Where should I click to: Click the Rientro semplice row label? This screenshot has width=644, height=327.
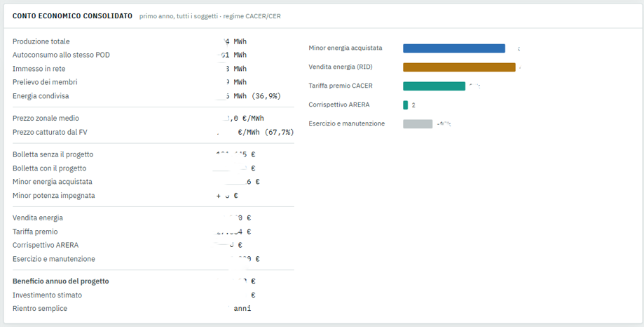point(40,309)
